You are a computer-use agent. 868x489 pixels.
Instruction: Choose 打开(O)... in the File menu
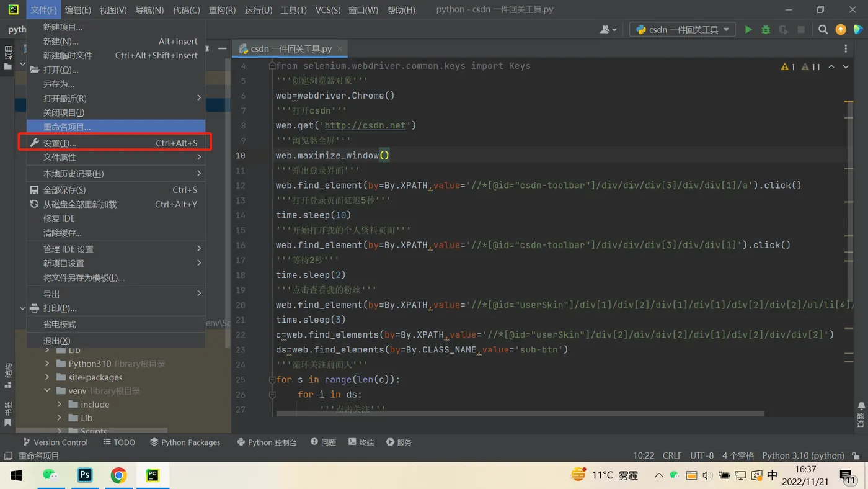(x=116, y=70)
